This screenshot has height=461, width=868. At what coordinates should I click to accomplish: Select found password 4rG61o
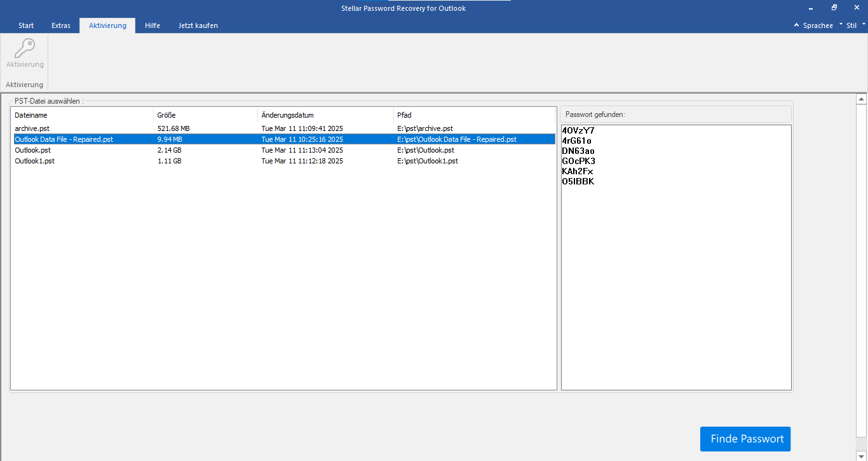pos(577,141)
